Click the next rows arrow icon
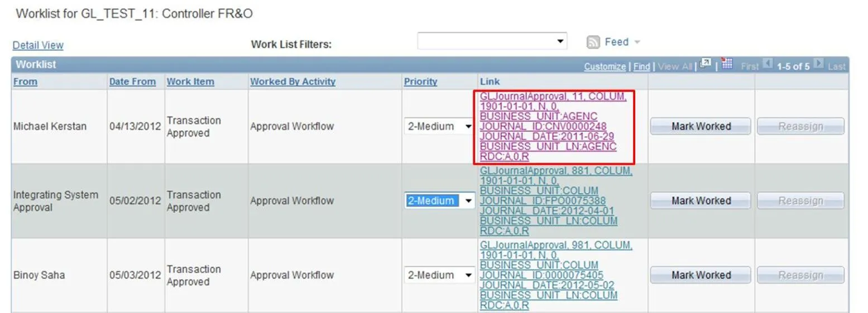 818,65
